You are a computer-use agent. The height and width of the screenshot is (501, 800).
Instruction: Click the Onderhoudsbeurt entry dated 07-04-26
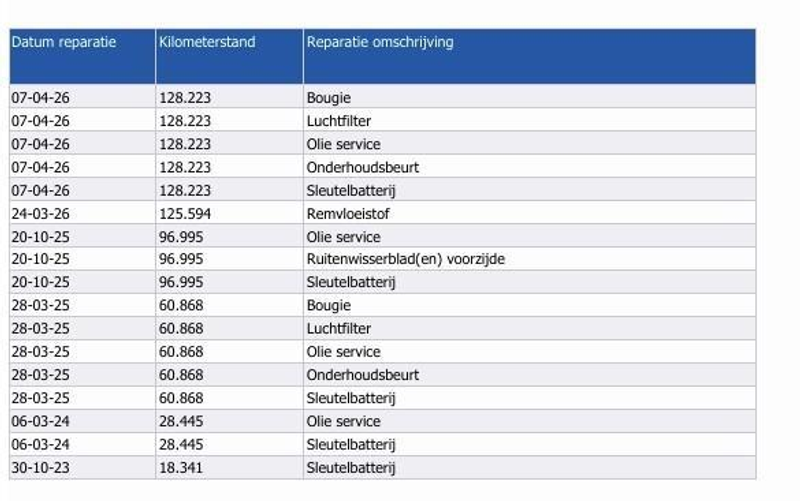[x=362, y=167]
